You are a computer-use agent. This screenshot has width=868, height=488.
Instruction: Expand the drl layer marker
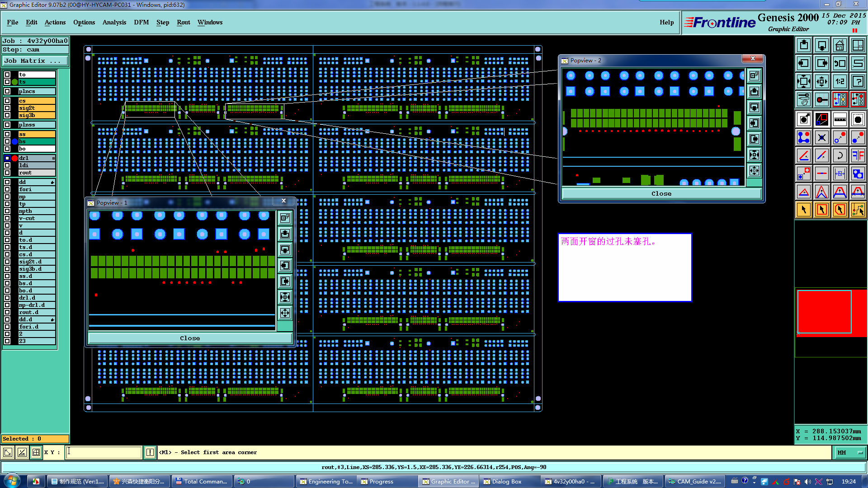coord(53,158)
